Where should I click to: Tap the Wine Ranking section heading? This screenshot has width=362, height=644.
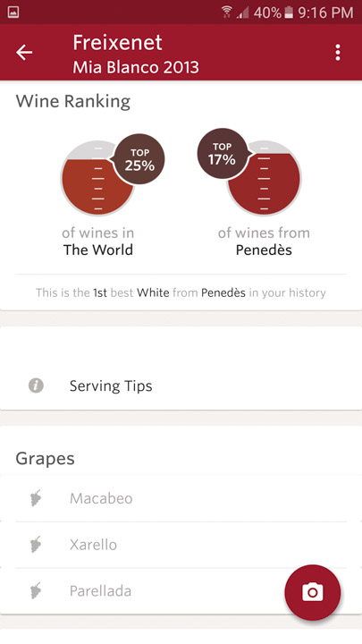tap(73, 101)
